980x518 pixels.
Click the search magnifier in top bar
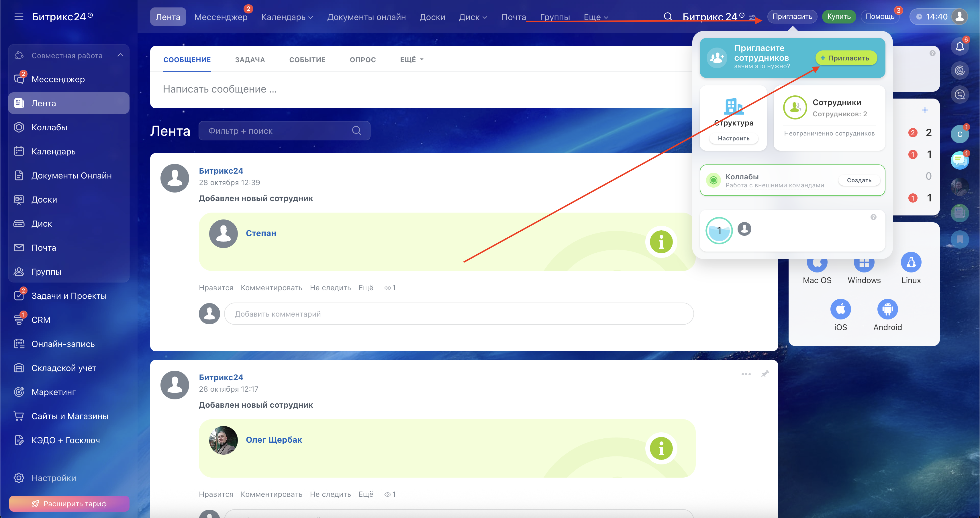click(x=668, y=17)
